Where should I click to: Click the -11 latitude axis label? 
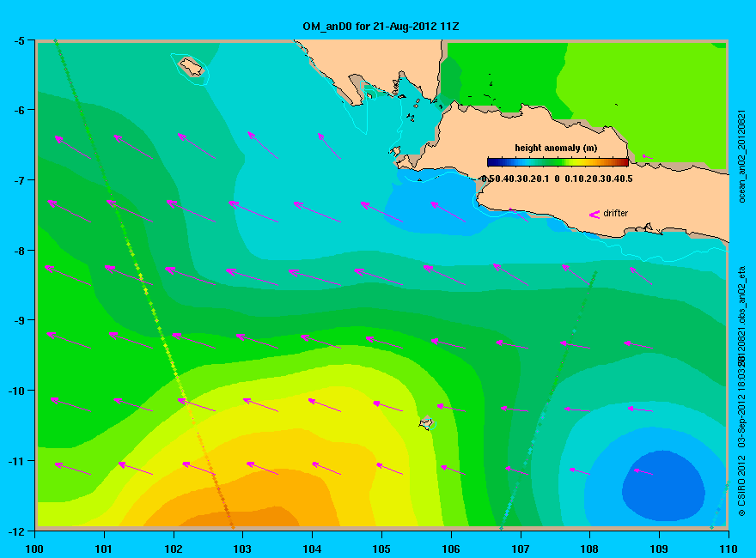(17, 461)
